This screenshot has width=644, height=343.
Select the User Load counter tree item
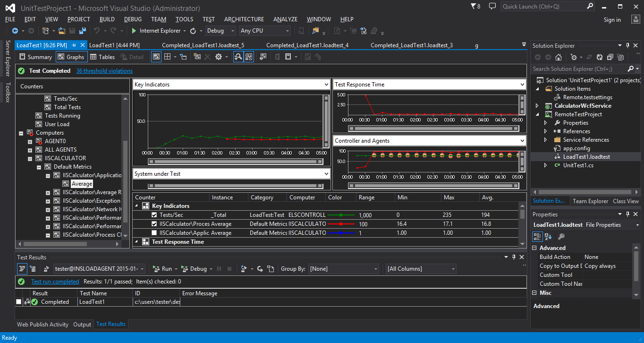pyautogui.click(x=57, y=124)
